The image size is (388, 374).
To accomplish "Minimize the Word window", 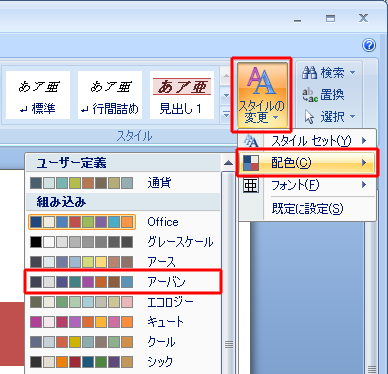I will coord(298,20).
